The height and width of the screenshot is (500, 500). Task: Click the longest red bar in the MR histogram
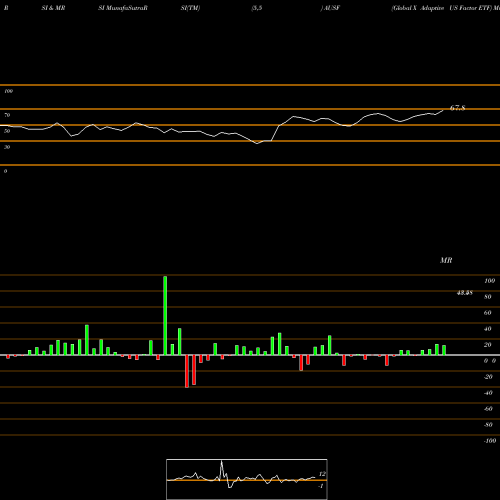[187, 371]
